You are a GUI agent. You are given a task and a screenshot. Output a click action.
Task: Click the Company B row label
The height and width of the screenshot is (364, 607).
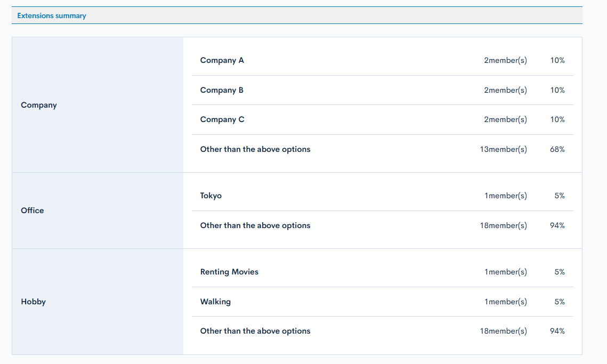point(222,90)
